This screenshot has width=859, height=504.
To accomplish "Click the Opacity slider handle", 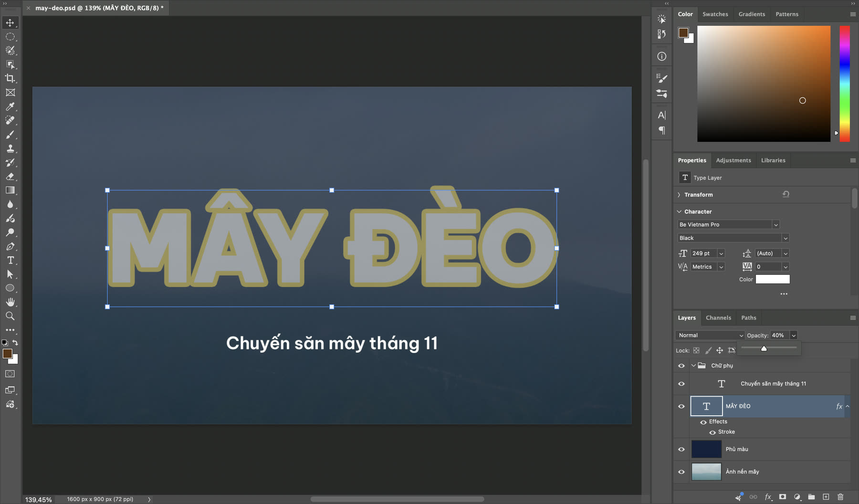I will click(x=764, y=348).
